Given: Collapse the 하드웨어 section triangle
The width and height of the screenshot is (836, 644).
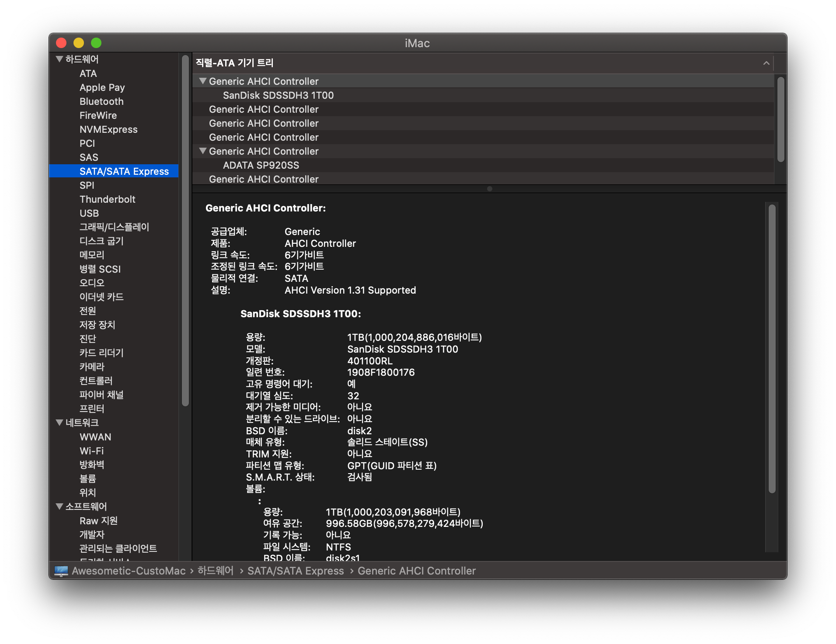Looking at the screenshot, I should (x=59, y=59).
